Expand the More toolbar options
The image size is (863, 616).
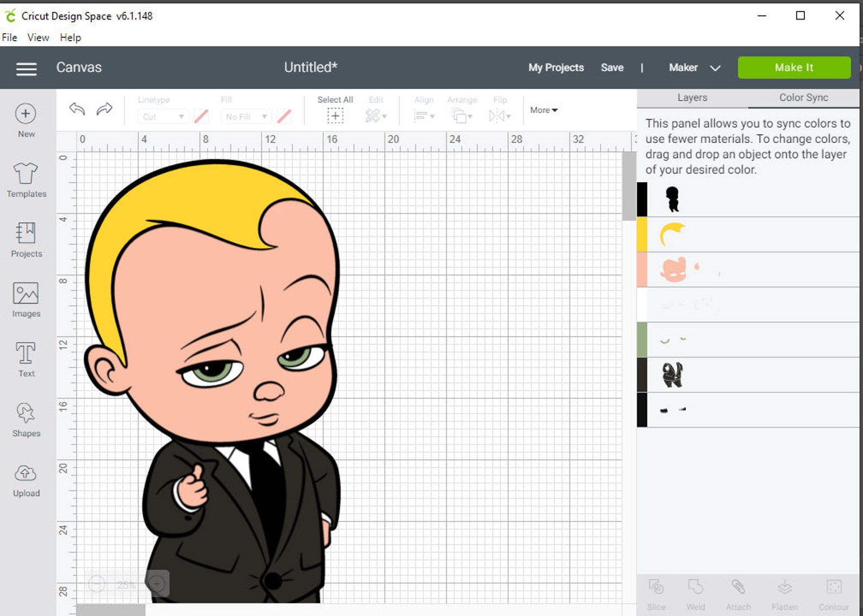pos(544,110)
